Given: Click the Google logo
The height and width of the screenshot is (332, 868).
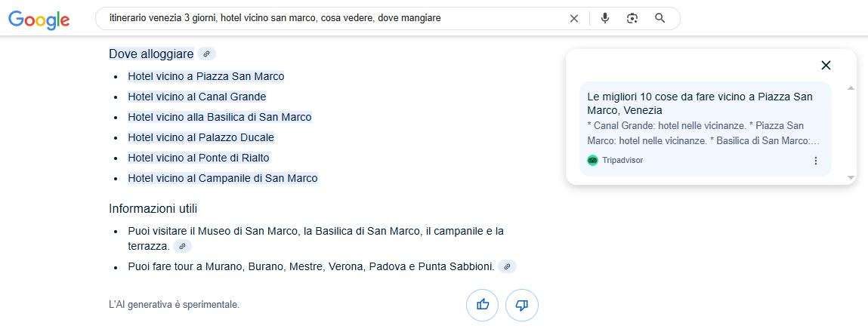Looking at the screenshot, I should coord(39,20).
